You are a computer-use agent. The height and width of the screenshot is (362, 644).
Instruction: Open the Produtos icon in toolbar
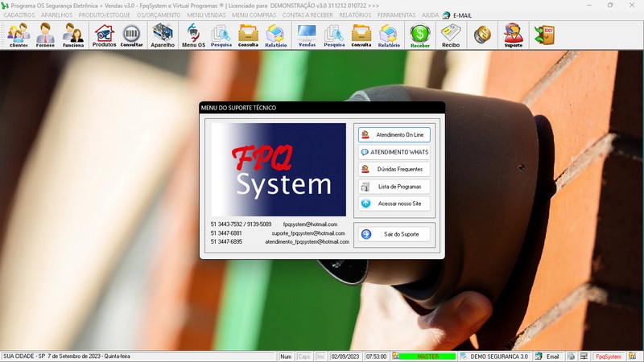[x=104, y=35]
